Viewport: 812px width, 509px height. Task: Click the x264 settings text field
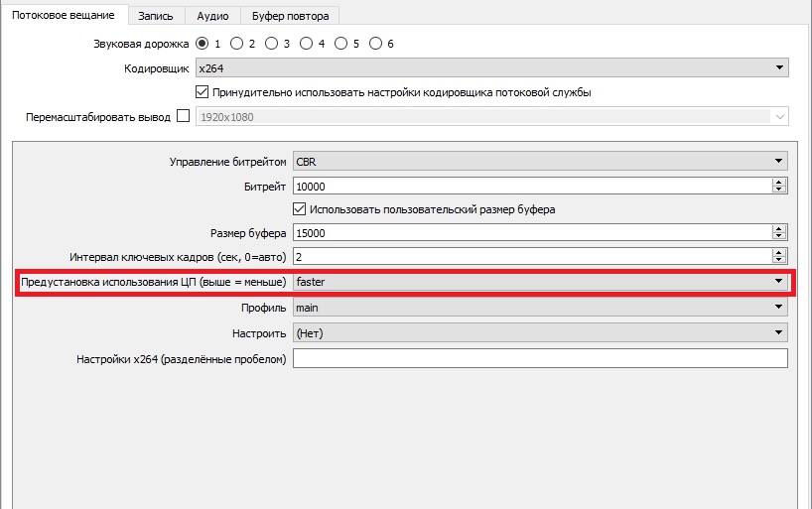coord(539,358)
